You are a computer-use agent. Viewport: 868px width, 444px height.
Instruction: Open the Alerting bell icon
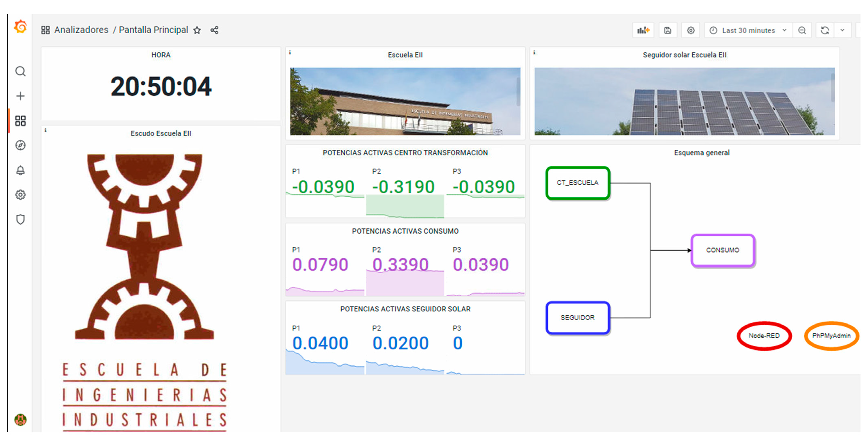coord(20,170)
